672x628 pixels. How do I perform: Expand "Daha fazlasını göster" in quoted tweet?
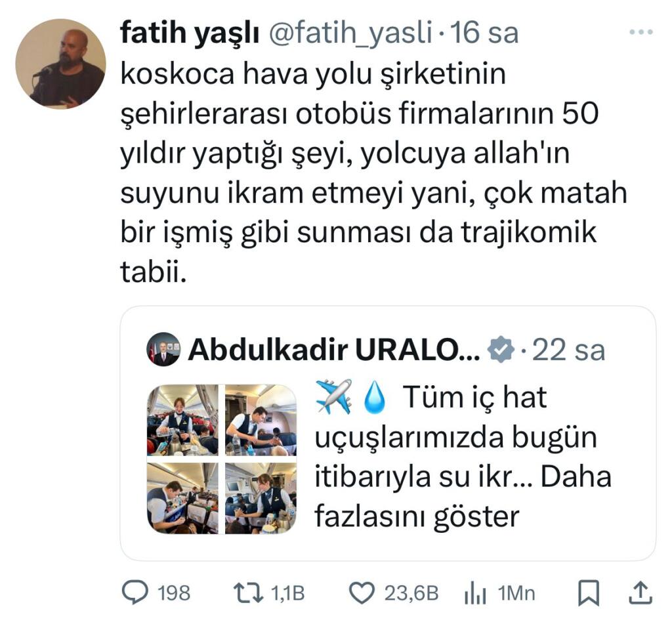tap(463, 496)
